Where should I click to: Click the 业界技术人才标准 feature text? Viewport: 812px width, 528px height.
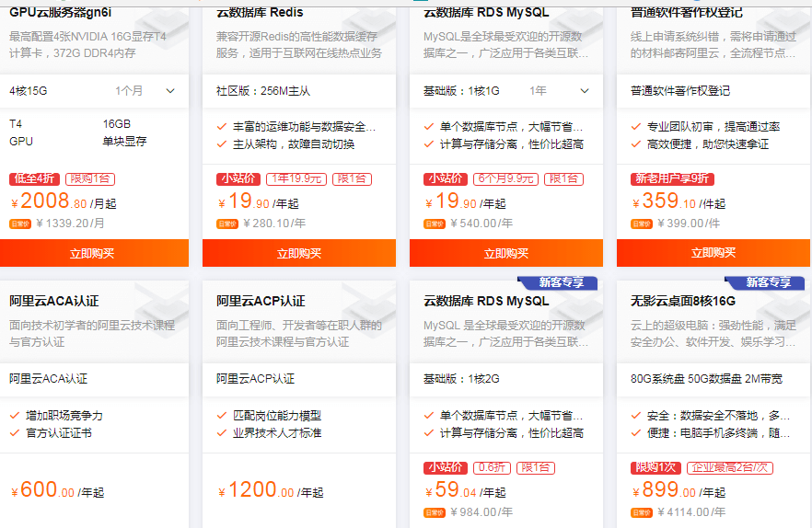(277, 433)
